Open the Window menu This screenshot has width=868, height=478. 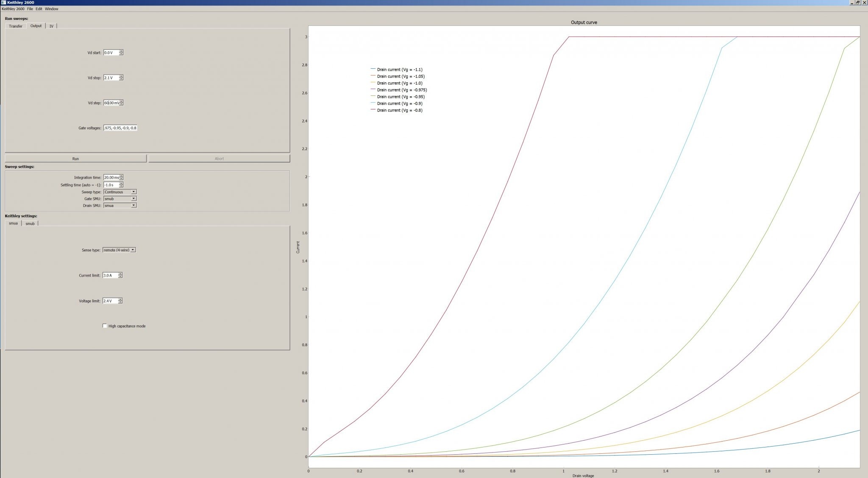click(52, 9)
